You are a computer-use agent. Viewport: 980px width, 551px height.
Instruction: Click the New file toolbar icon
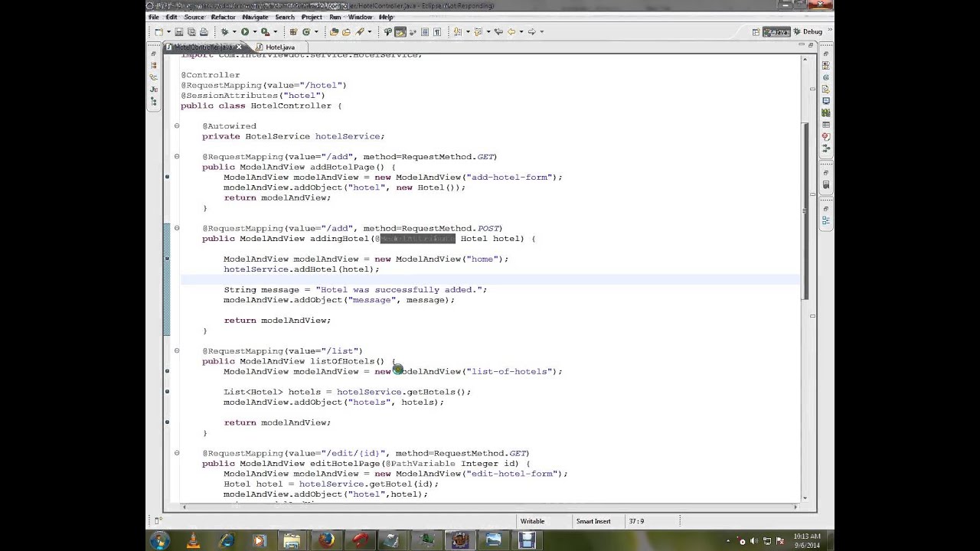click(158, 31)
